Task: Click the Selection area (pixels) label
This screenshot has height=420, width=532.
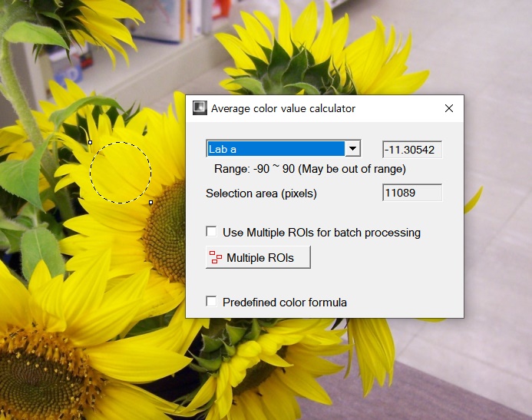Action: pos(261,193)
